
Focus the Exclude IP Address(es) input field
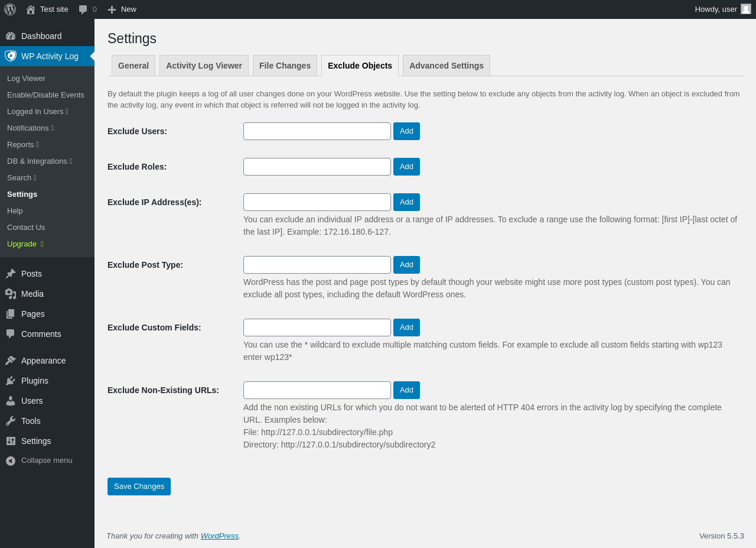317,202
